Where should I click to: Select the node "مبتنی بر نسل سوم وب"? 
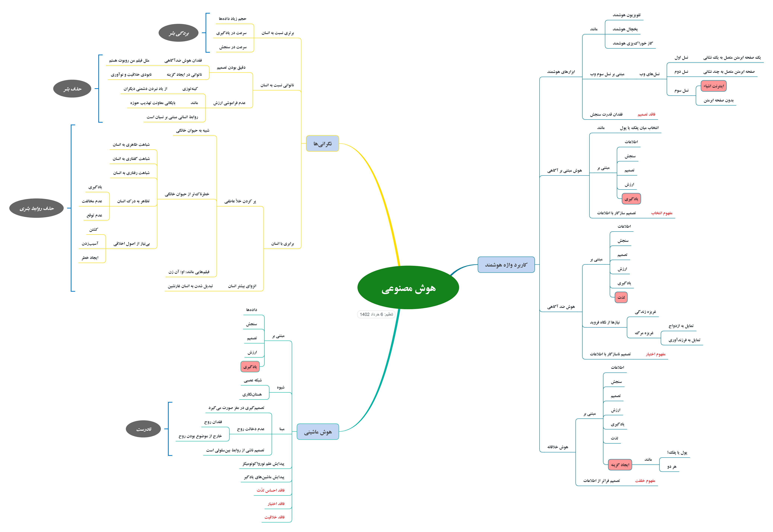pyautogui.click(x=607, y=74)
